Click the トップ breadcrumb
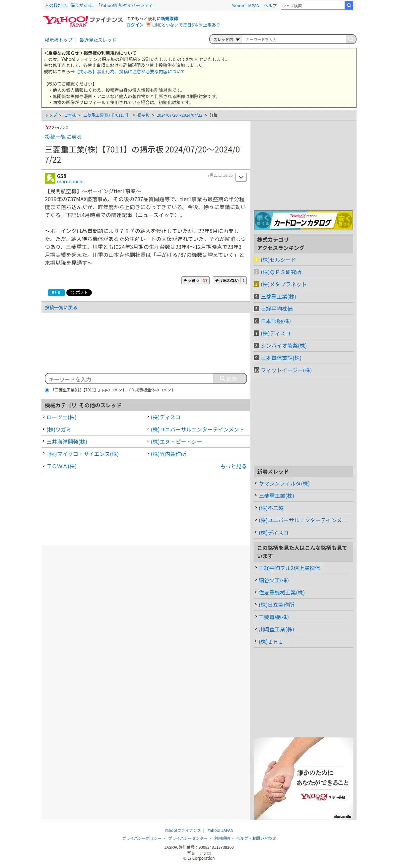The height and width of the screenshot is (868, 398). [x=51, y=115]
